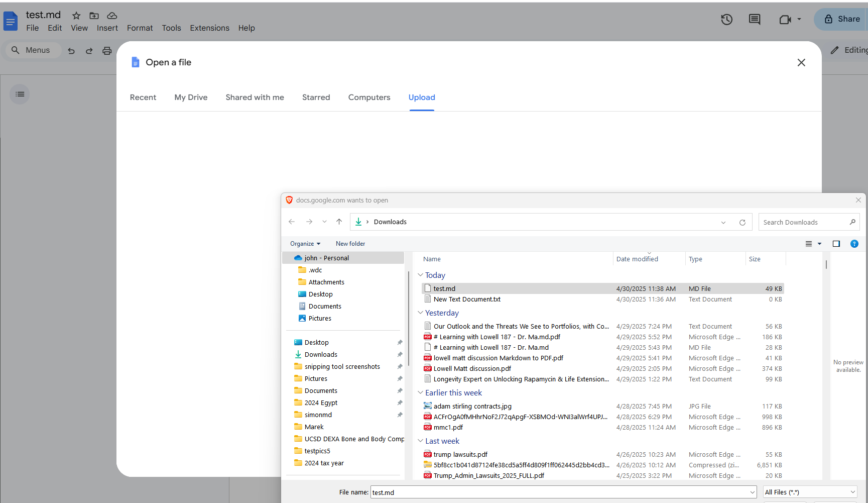This screenshot has width=868, height=503.
Task: Star the test.md document
Action: pyautogui.click(x=76, y=16)
